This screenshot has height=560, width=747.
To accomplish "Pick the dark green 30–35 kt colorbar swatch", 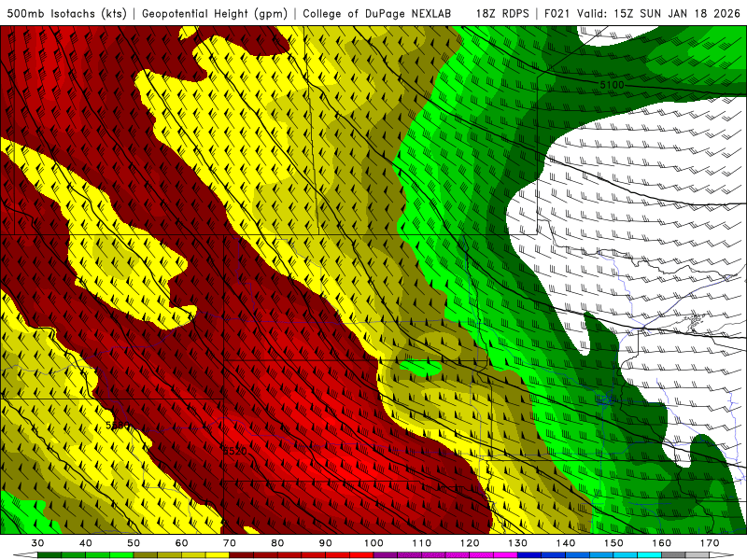I will [x=49, y=555].
